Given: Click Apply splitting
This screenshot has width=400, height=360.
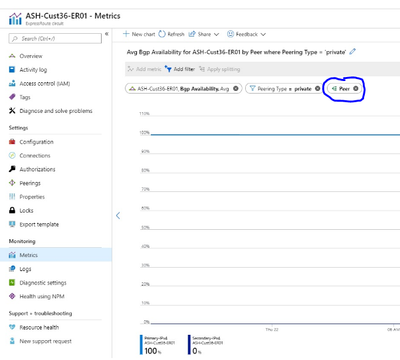Looking at the screenshot, I should click(x=220, y=69).
